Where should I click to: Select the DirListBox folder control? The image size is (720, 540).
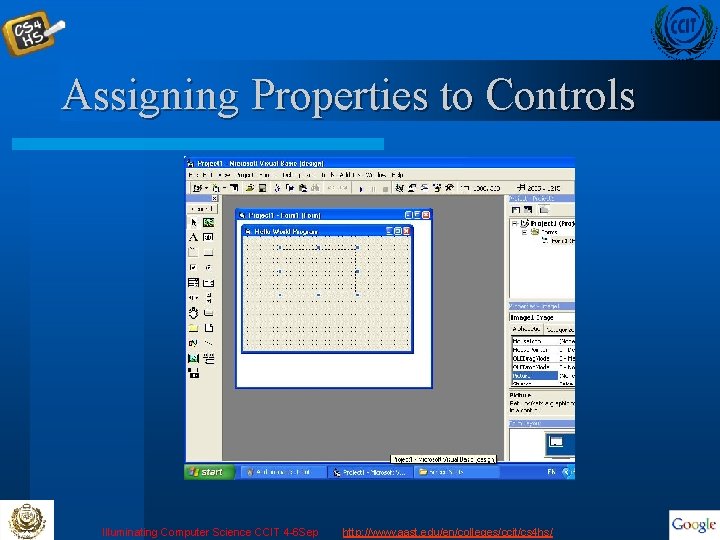193,328
